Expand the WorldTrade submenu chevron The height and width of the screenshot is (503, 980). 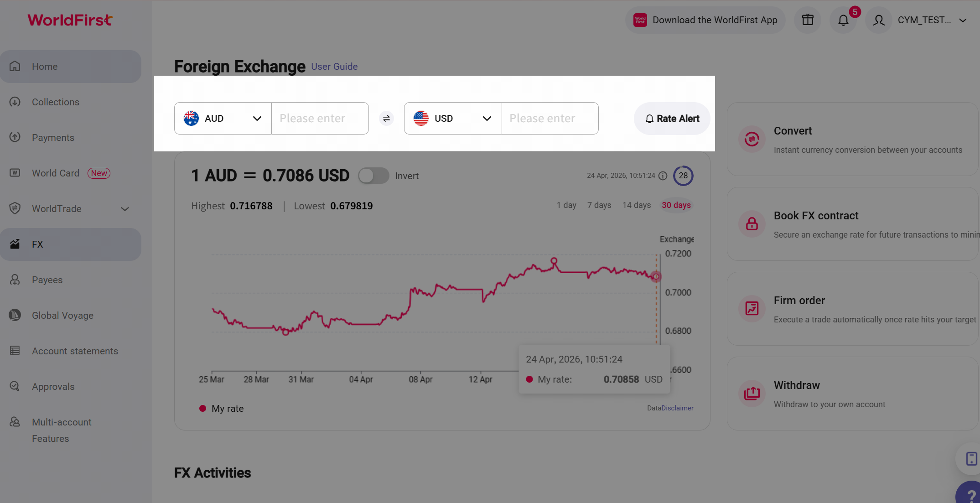[124, 209]
